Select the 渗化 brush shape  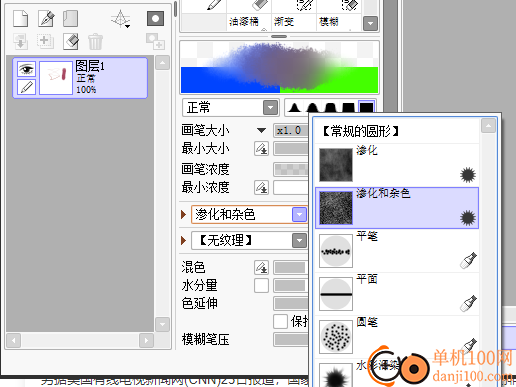[x=397, y=165]
